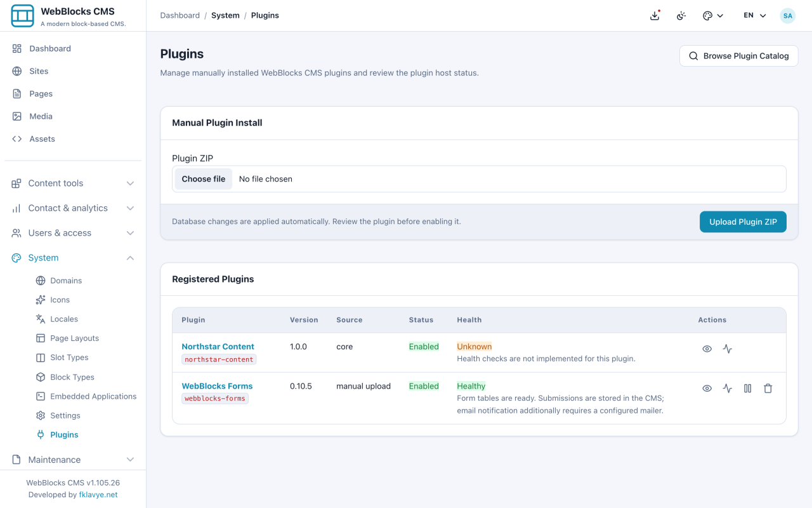Screen dimensions: 812x508
Task: Expand the Content tools section
Action: [x=73, y=183]
